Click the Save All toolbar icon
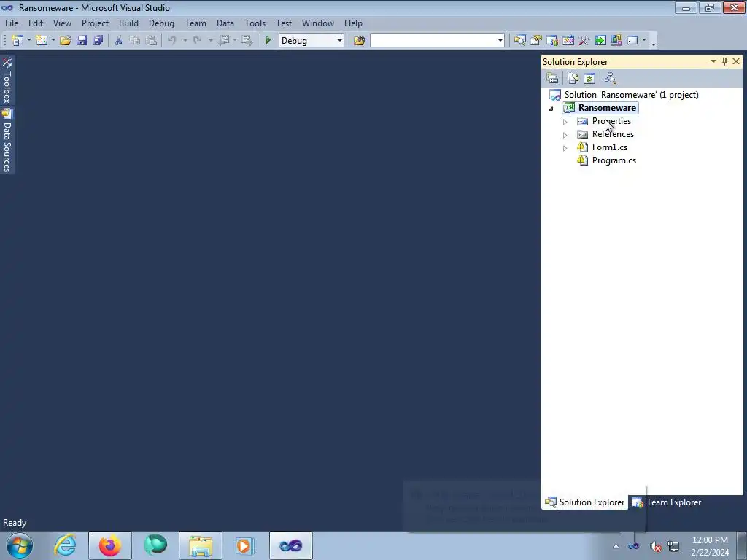Screen dimensions: 747x560 coord(98,41)
